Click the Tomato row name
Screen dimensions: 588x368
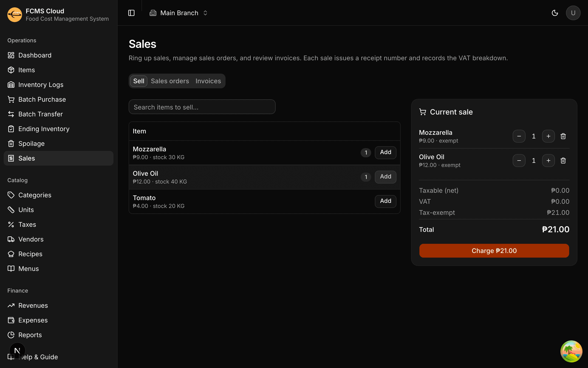click(x=144, y=198)
